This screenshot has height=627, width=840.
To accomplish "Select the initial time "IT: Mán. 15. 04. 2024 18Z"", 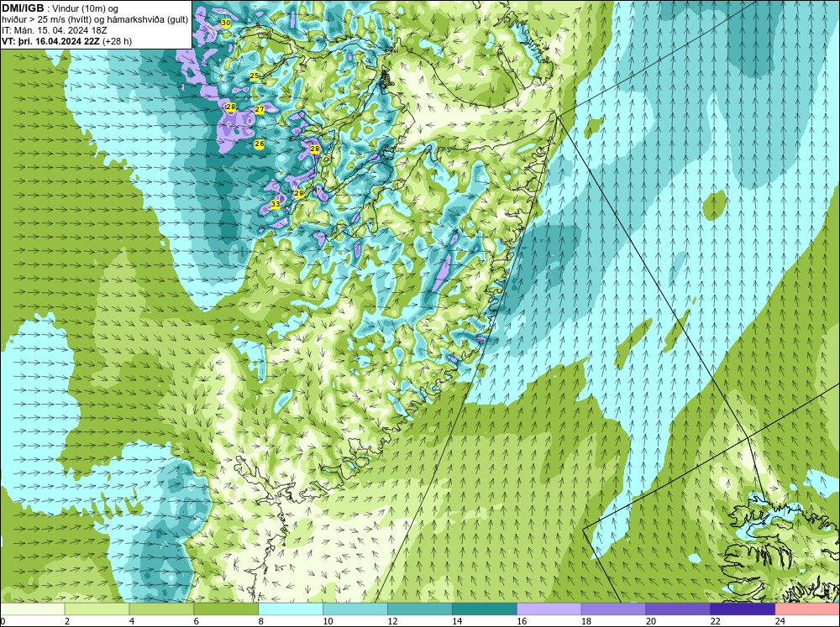I will coord(54,30).
